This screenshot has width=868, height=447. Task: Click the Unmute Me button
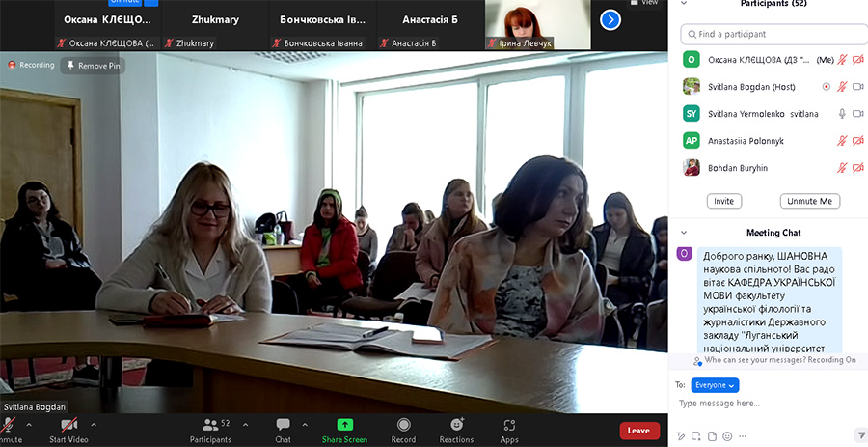[x=810, y=201]
